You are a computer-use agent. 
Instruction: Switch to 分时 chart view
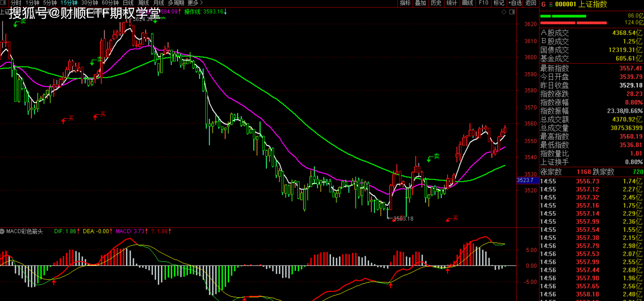(x=16, y=3)
